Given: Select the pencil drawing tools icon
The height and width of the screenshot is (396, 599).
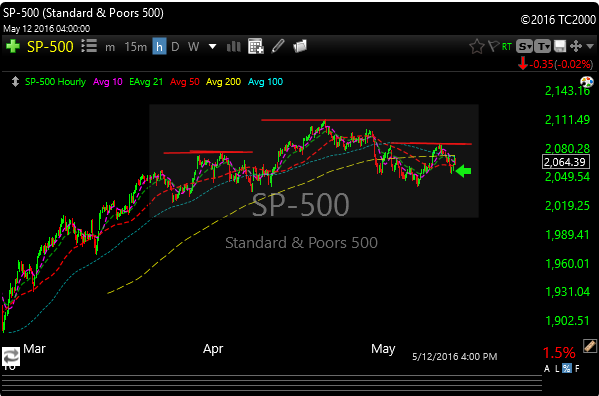Looking at the screenshot, I should (278, 46).
